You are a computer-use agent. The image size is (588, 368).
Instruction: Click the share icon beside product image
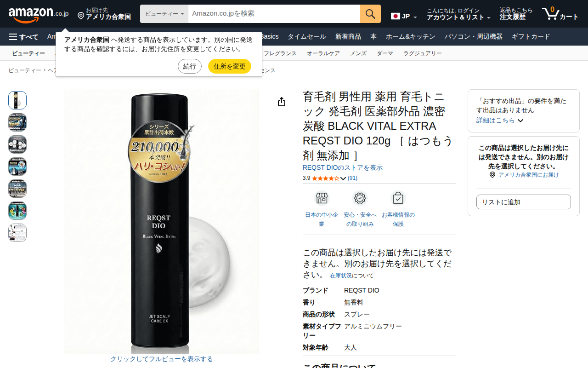click(x=282, y=102)
